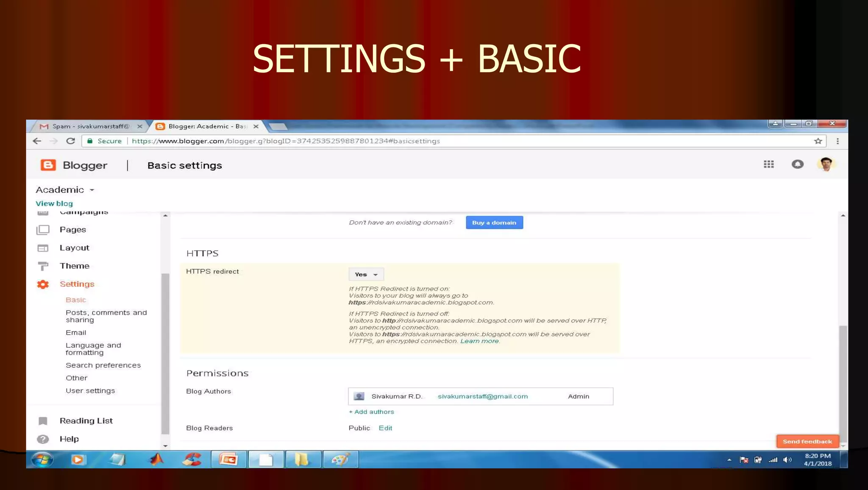This screenshot has width=868, height=490.
Task: Show hidden tray icons arrow
Action: click(x=729, y=460)
